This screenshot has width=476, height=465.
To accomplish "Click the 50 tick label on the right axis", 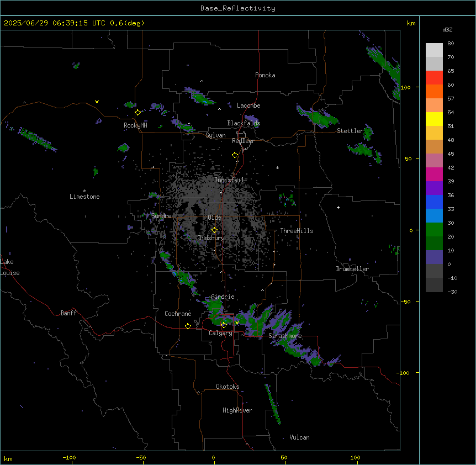I will (x=408, y=158).
